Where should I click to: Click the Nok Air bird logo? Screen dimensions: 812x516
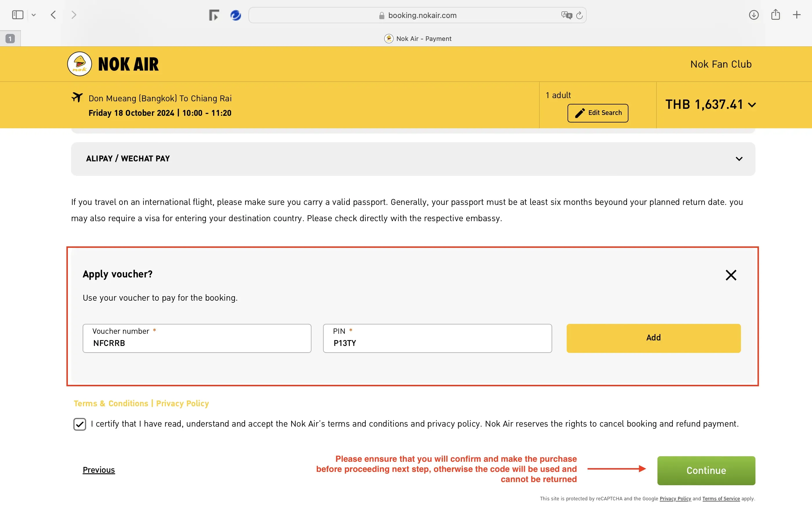click(x=79, y=64)
